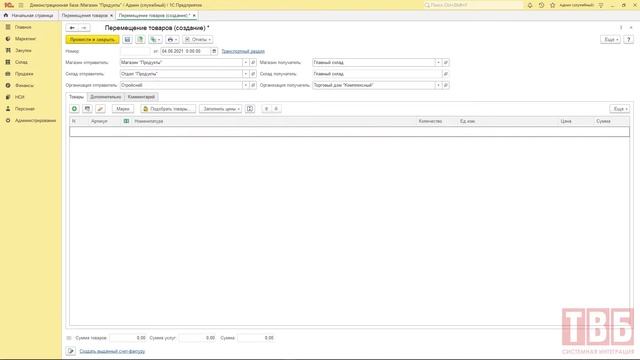Open Маркетинг section in sidebar
Viewport: 640px width, 360px height.
coord(25,39)
